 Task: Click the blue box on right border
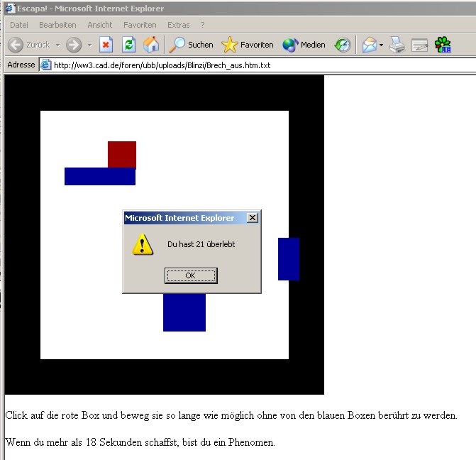click(x=289, y=259)
